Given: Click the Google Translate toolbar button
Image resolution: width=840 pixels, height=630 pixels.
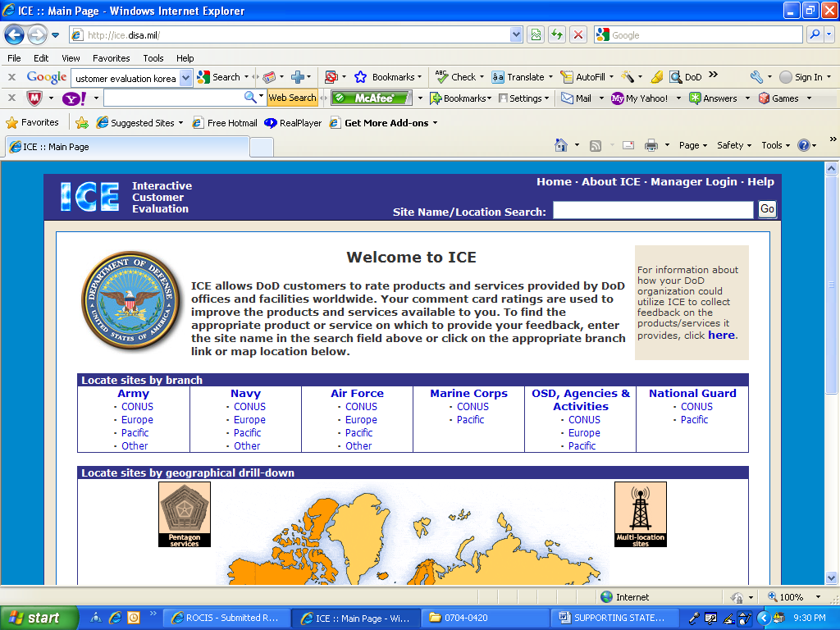Looking at the screenshot, I should tap(521, 77).
